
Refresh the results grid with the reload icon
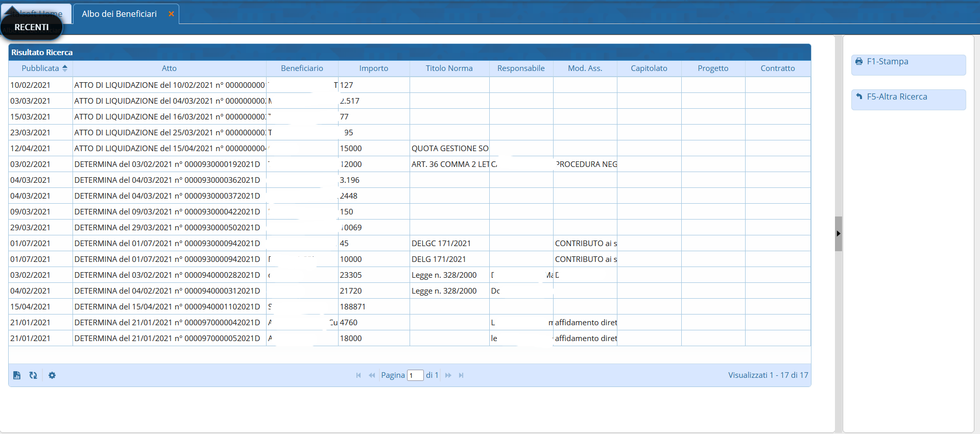coord(33,375)
